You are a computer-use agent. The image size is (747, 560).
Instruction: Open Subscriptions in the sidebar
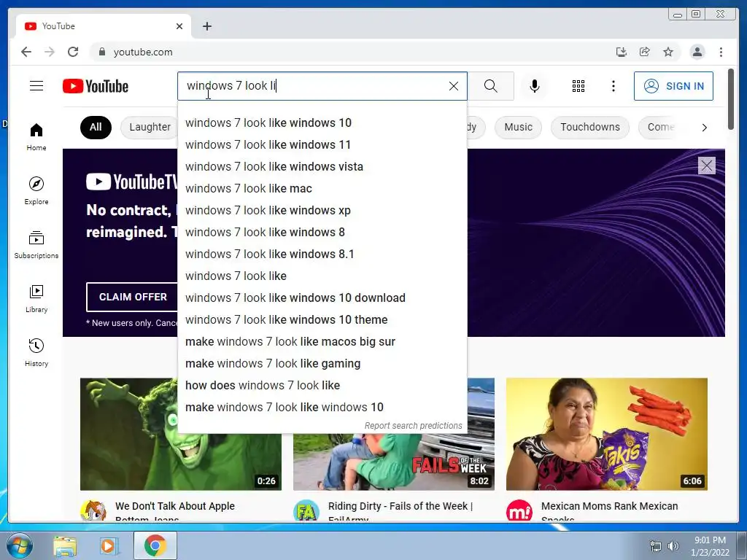[x=36, y=245]
